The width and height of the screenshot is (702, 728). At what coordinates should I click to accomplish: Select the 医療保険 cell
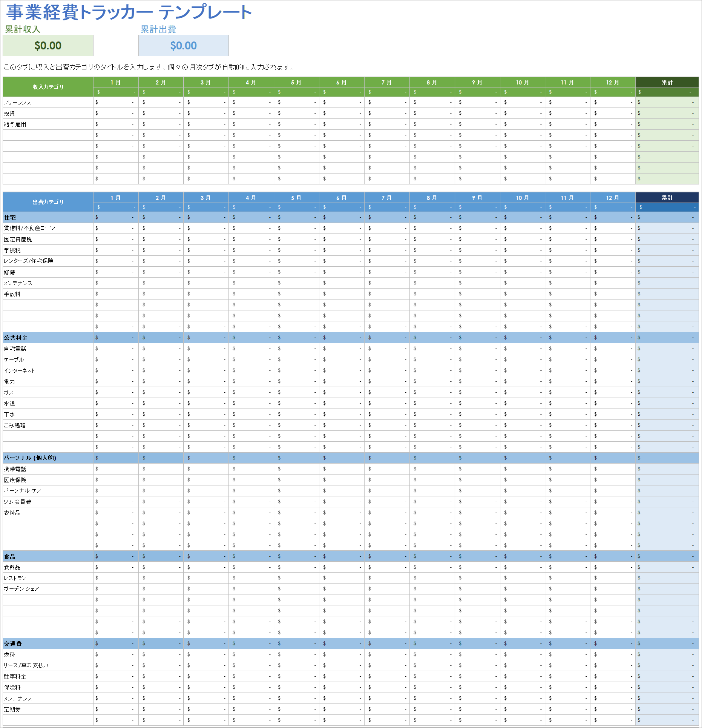(x=48, y=480)
